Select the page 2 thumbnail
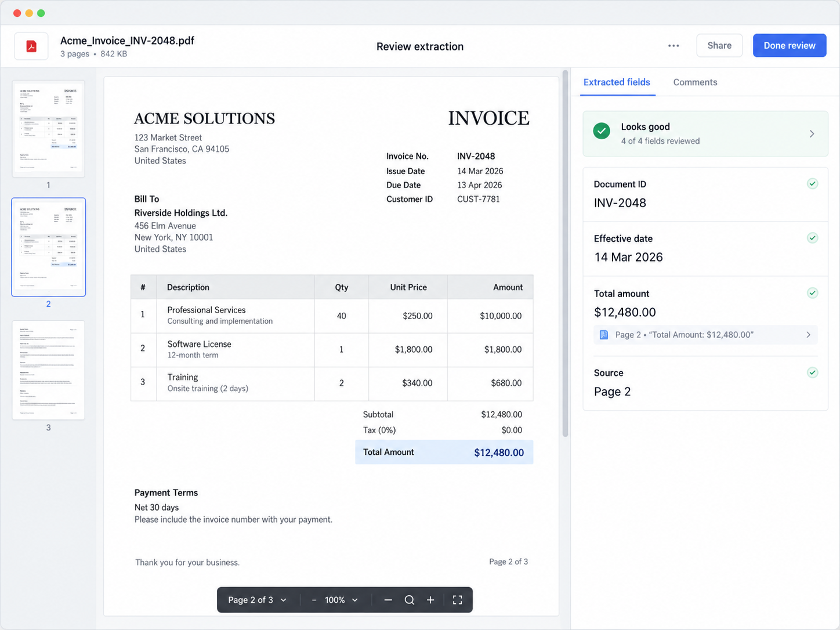 pos(49,247)
